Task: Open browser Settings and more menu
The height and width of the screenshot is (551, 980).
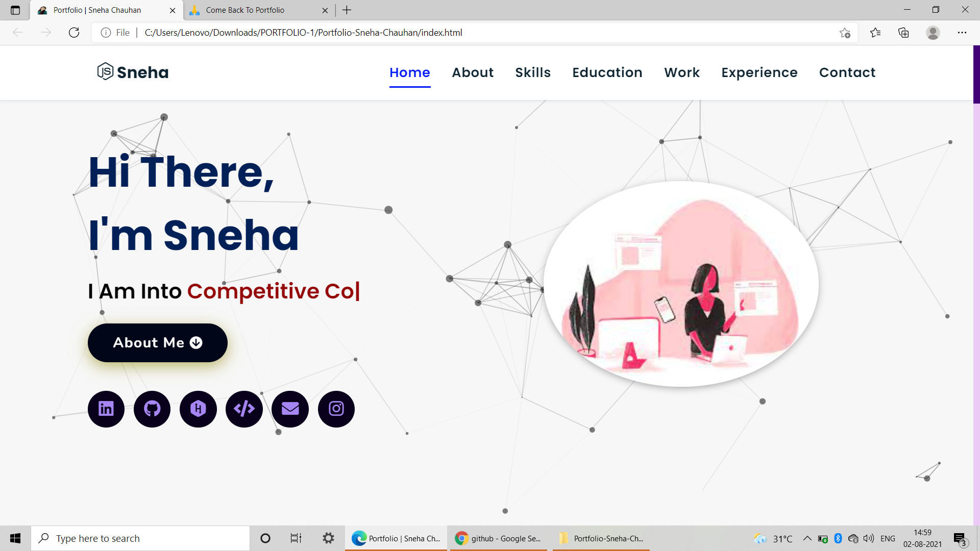Action: click(x=962, y=33)
